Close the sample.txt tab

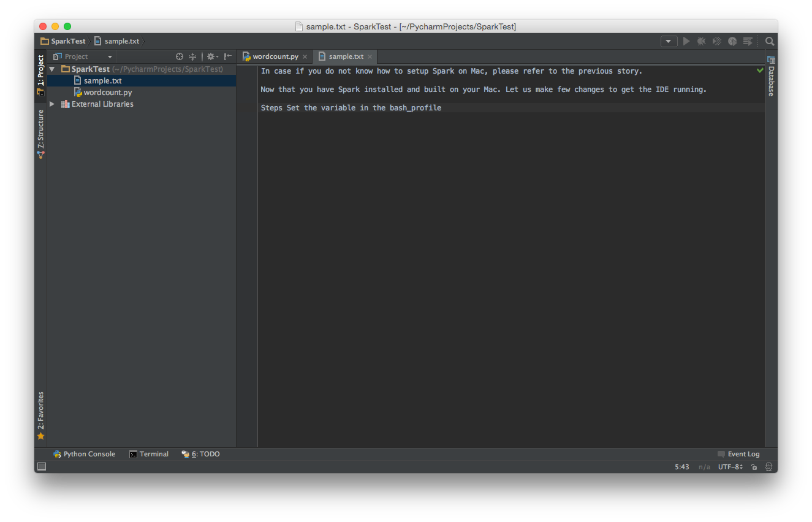point(370,57)
